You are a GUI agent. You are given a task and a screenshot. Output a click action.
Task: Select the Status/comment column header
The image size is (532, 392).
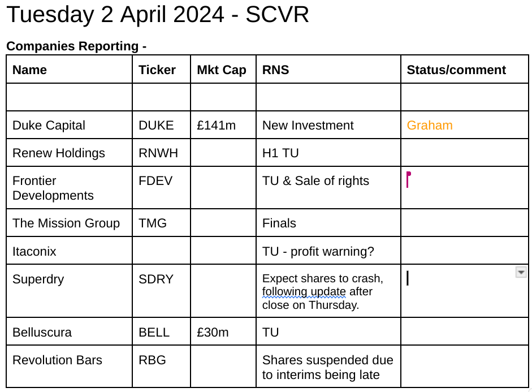(465, 70)
